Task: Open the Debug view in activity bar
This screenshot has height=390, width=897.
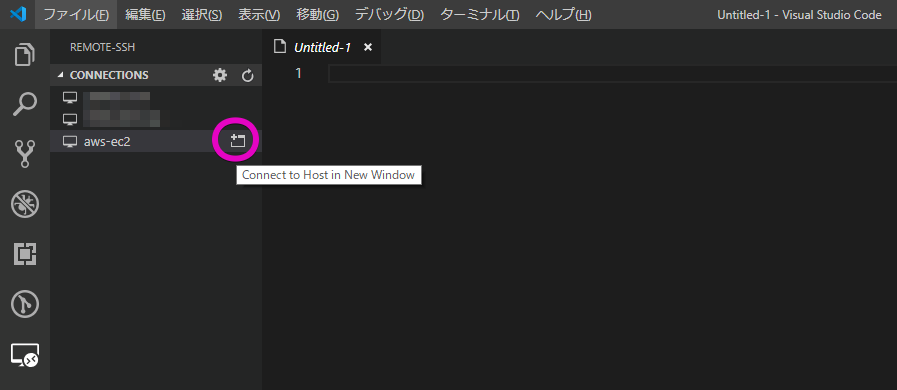Action: 25,203
